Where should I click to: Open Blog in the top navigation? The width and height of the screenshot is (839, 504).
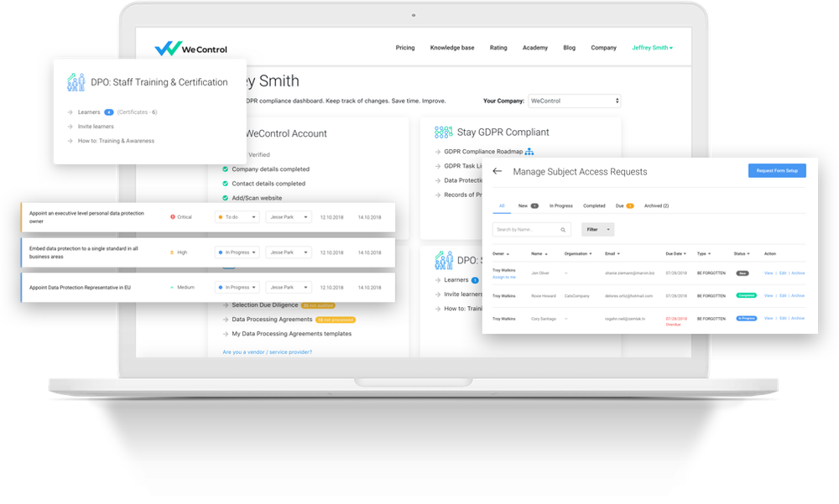[x=570, y=48]
